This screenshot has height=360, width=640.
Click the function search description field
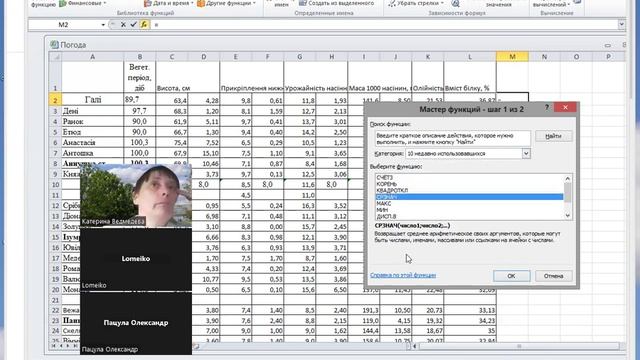[452, 139]
